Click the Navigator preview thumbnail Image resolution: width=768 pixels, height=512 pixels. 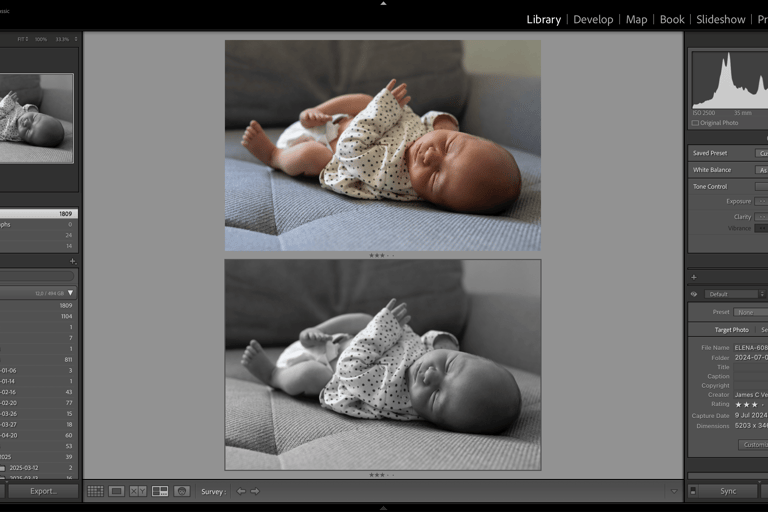click(x=37, y=119)
